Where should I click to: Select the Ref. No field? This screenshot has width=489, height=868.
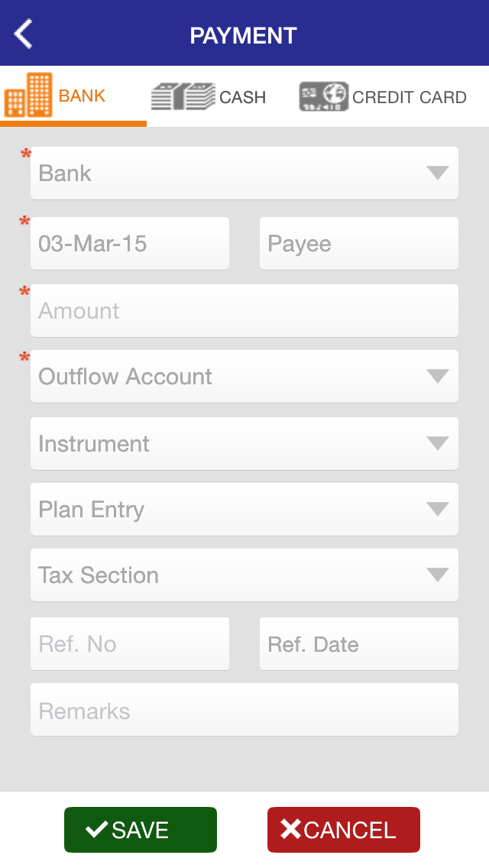click(130, 643)
